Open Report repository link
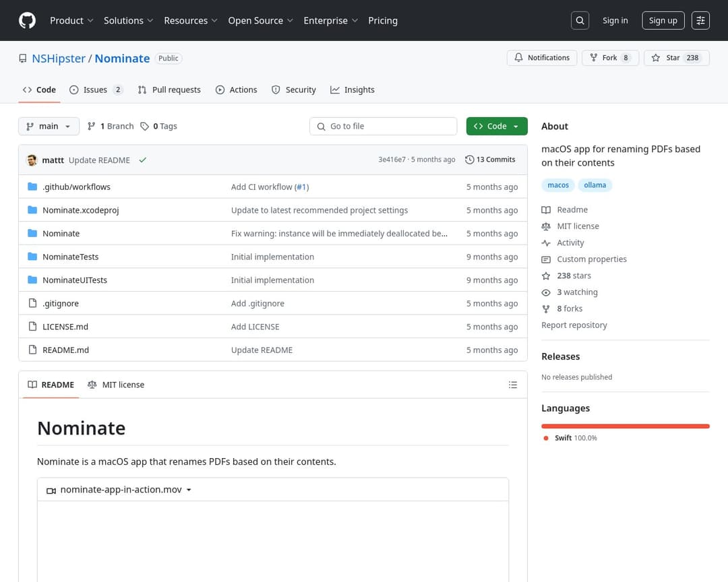This screenshot has width=728, height=582. point(574,325)
